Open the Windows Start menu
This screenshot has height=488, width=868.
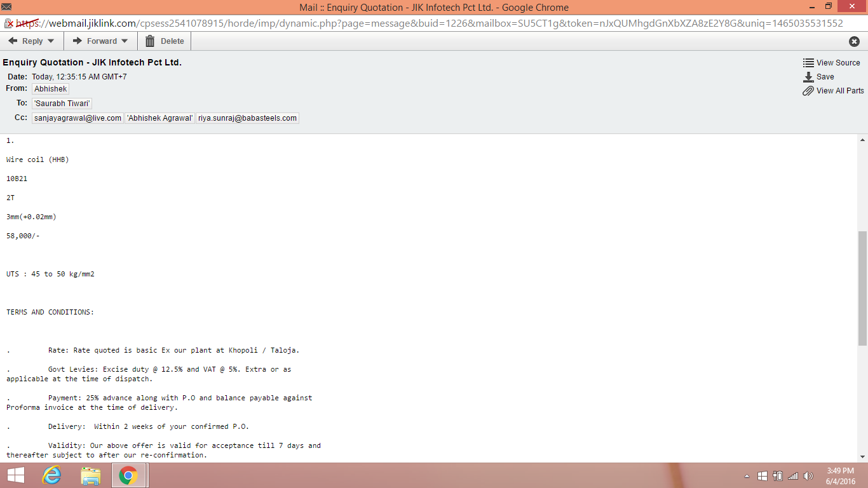point(15,475)
